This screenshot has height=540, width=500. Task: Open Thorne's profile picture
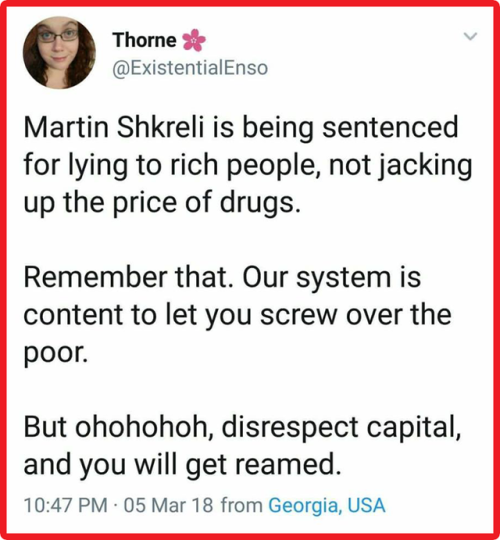pyautogui.click(x=59, y=53)
